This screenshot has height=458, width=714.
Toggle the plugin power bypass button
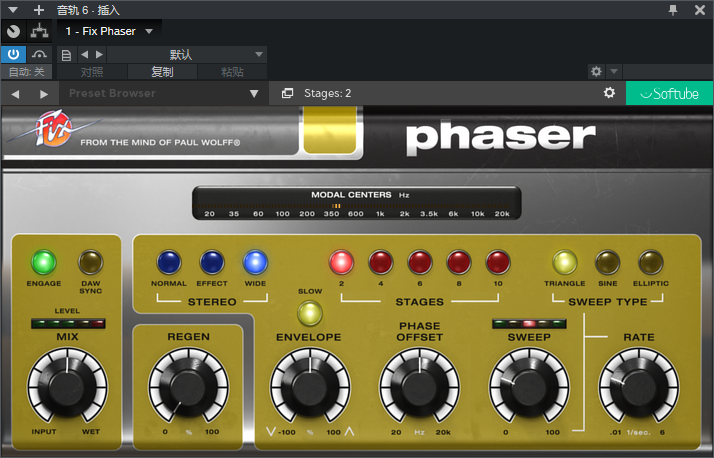pos(14,55)
